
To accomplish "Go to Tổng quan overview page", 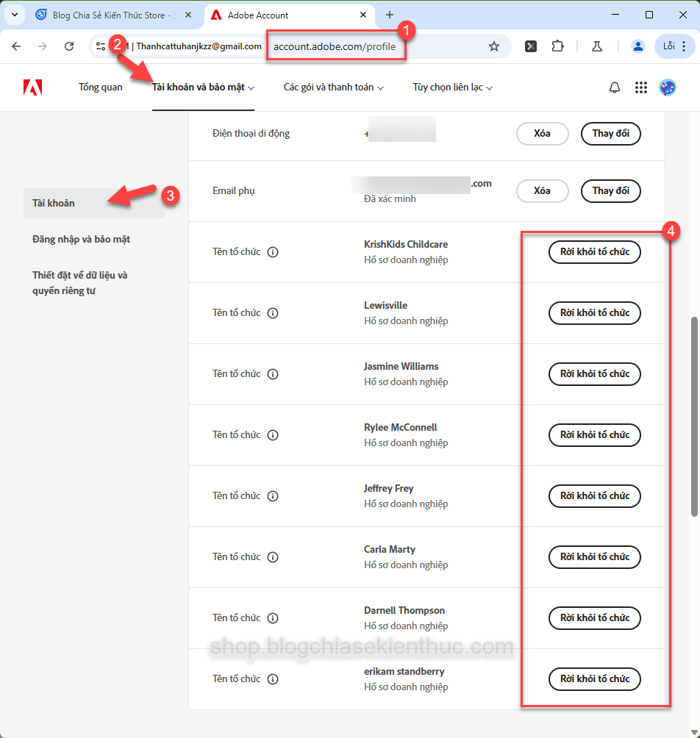I will [x=100, y=87].
